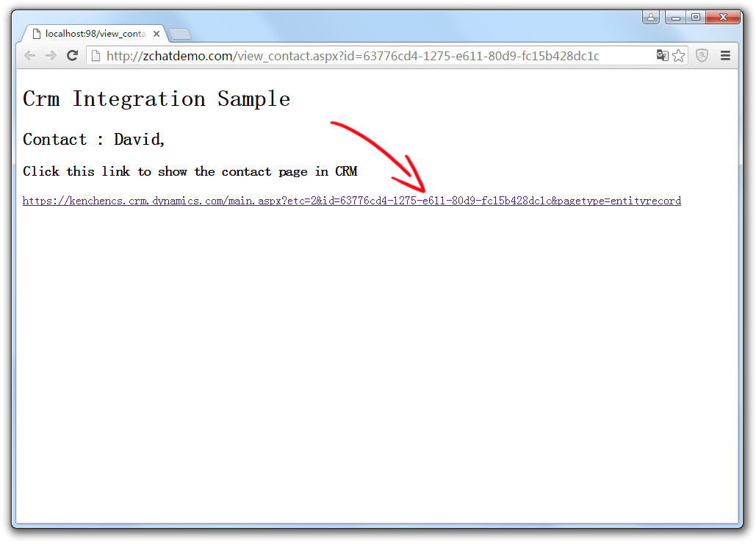Close the localhost:98/view_contact tab

pyautogui.click(x=156, y=34)
